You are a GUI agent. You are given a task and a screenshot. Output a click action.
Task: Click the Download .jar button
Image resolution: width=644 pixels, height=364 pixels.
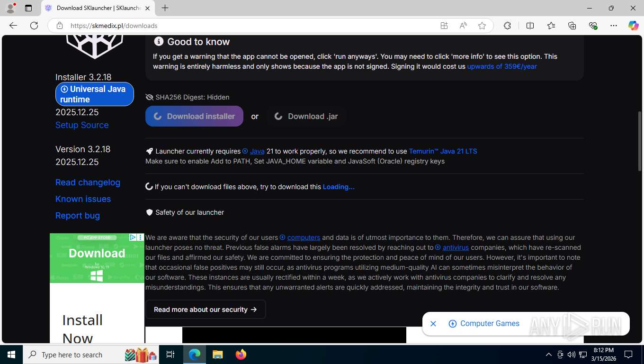pos(306,116)
